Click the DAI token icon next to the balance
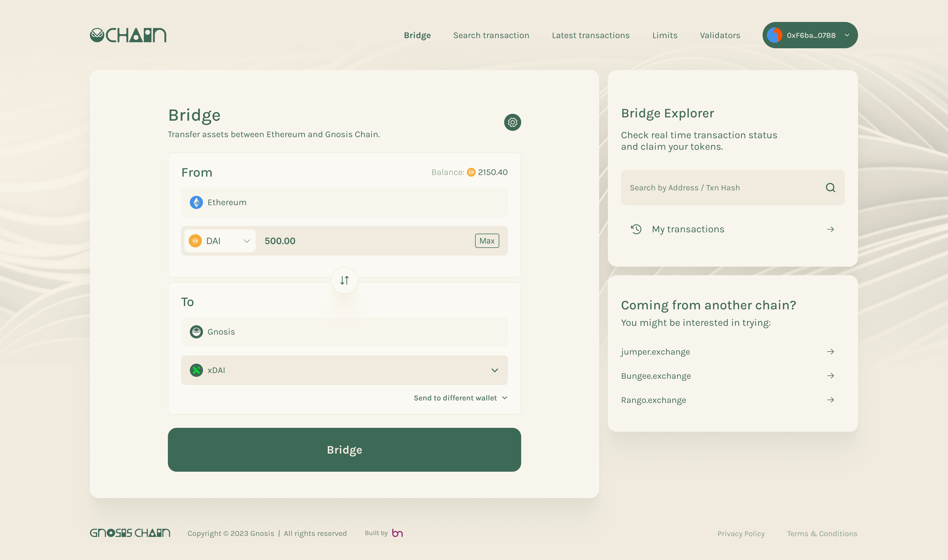This screenshot has width=948, height=560. (x=471, y=172)
